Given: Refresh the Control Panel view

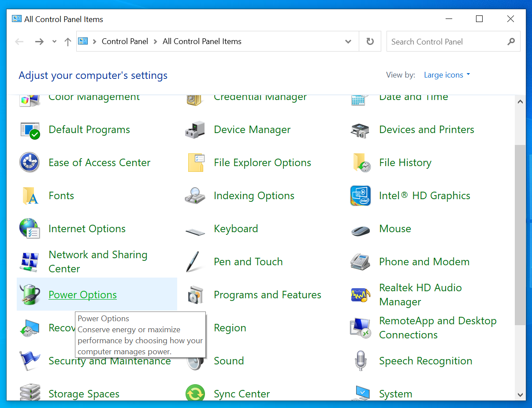Looking at the screenshot, I should pos(370,42).
